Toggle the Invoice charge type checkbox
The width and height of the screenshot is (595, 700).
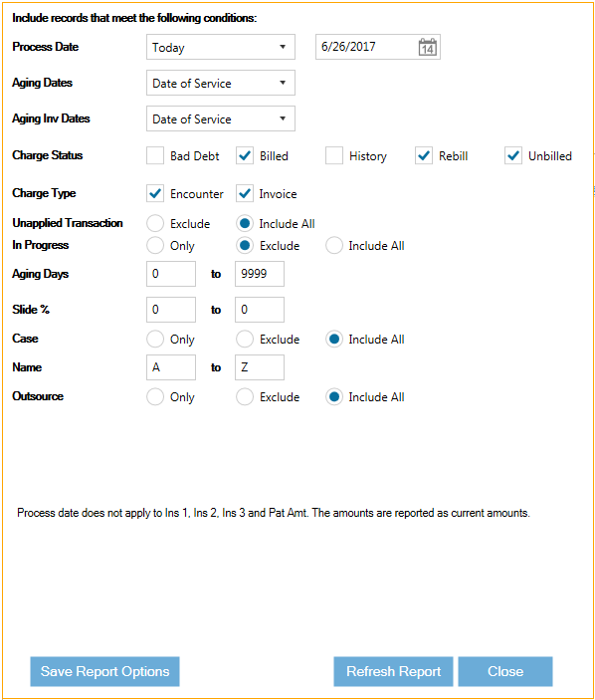coord(245,193)
